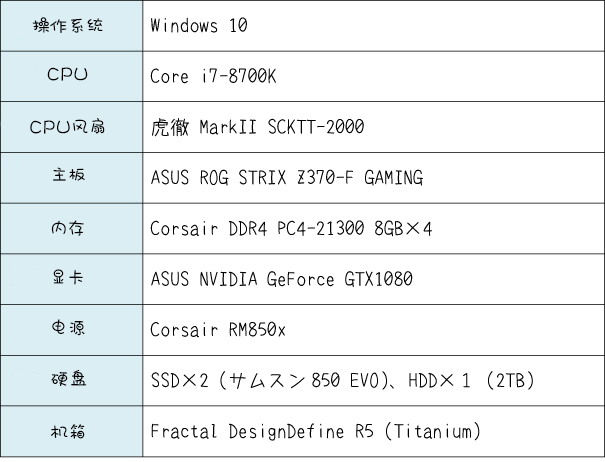Click the 'Windows 10' value
605x462 pixels.
point(199,26)
